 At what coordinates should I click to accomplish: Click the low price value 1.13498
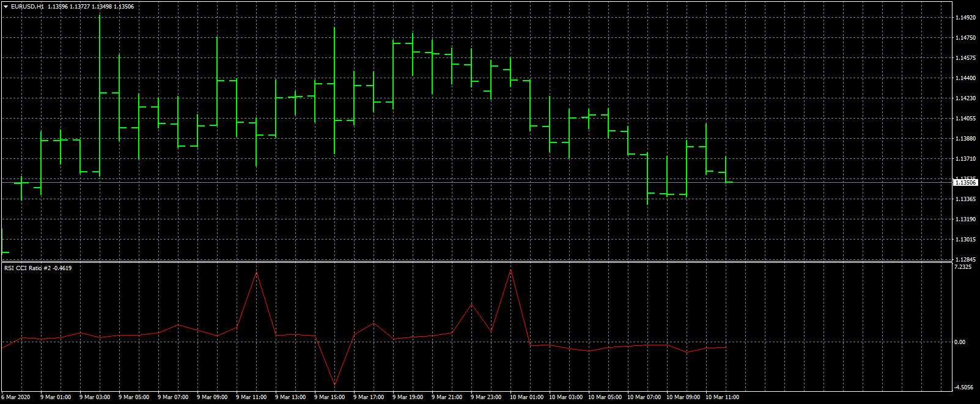(x=101, y=6)
